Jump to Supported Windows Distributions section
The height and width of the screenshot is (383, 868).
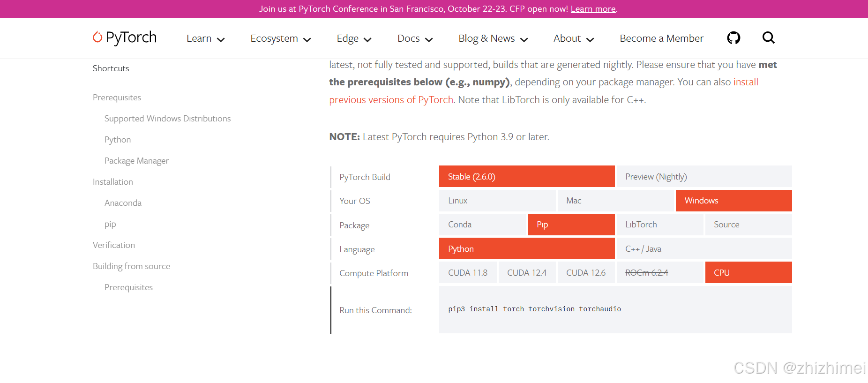[x=167, y=119]
